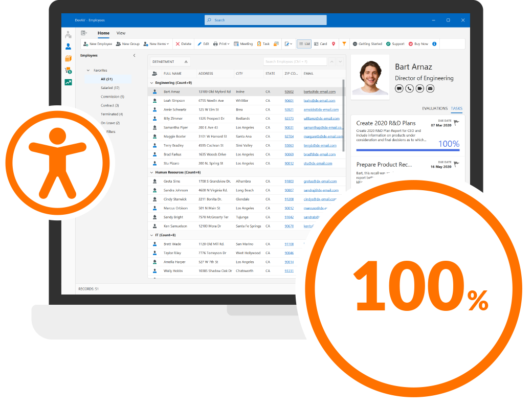Collapse the Human Resources group
532x407 pixels.
coord(151,173)
